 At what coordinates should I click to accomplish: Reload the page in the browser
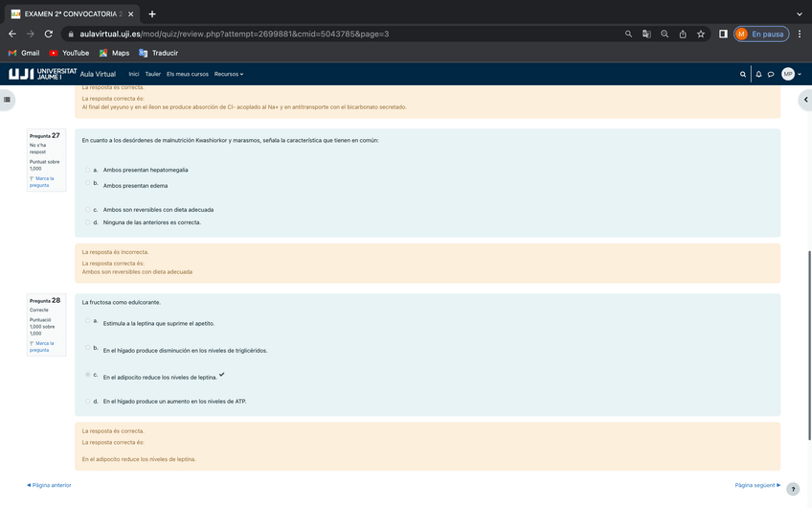coord(48,34)
